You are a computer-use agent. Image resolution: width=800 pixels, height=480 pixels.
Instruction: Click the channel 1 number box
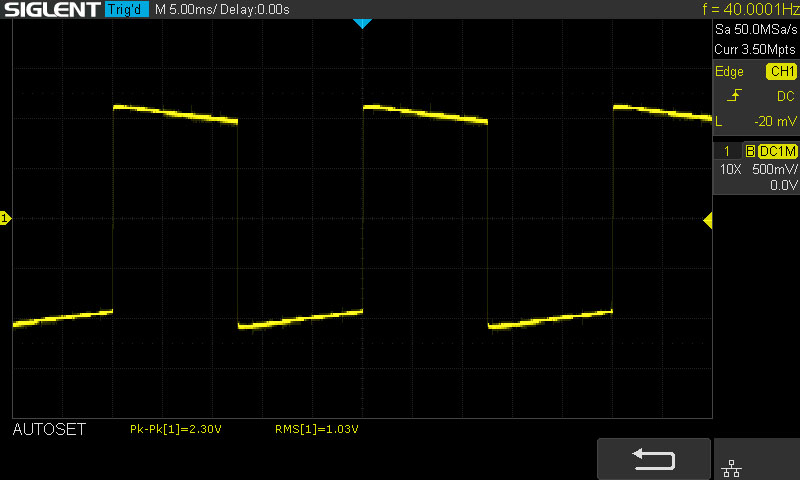[727, 151]
